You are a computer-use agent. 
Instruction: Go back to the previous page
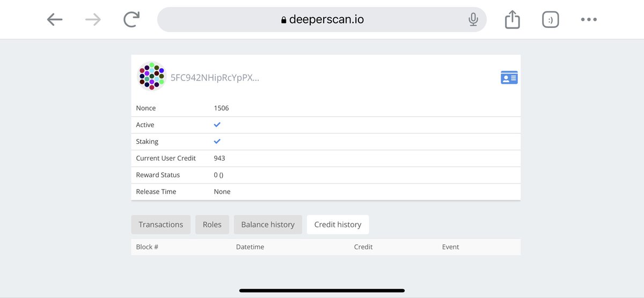pos(55,20)
